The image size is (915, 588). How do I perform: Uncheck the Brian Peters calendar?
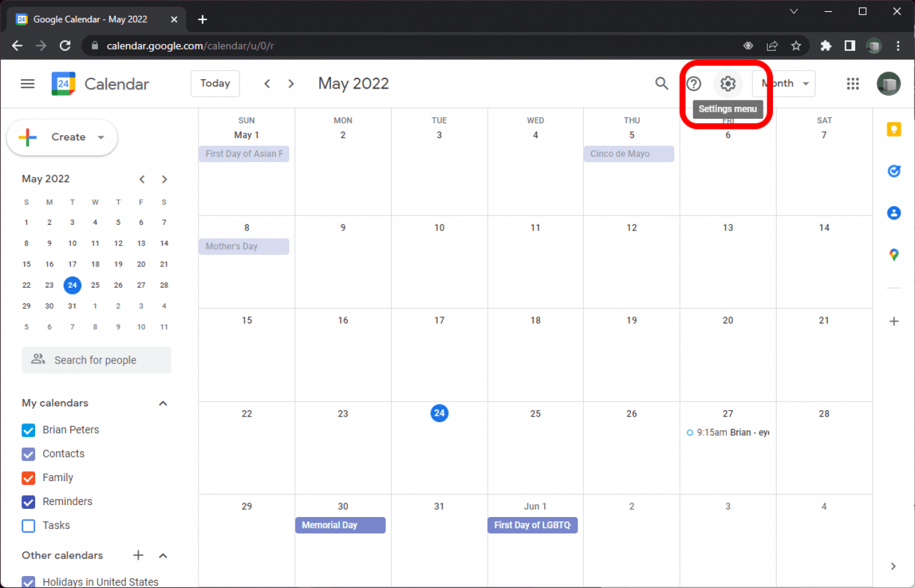pos(28,430)
